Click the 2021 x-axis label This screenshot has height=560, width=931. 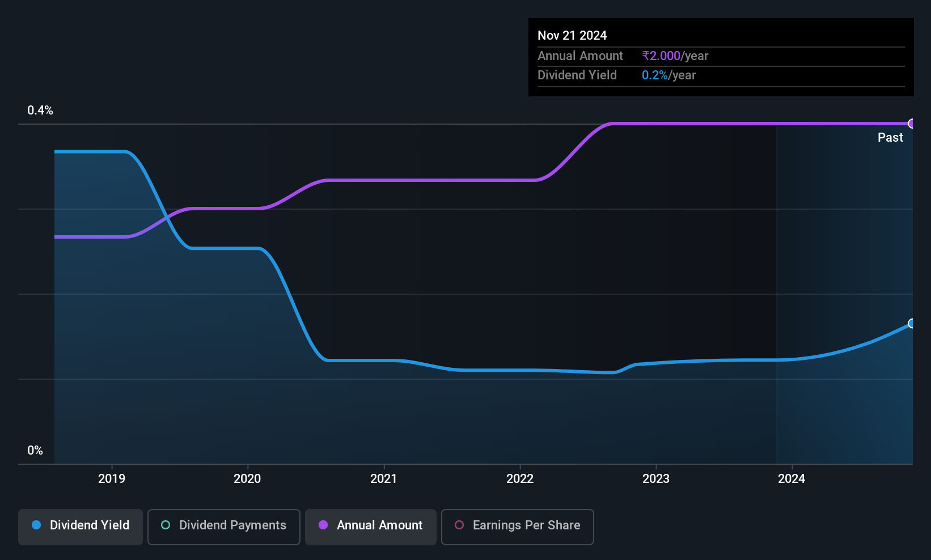click(384, 478)
